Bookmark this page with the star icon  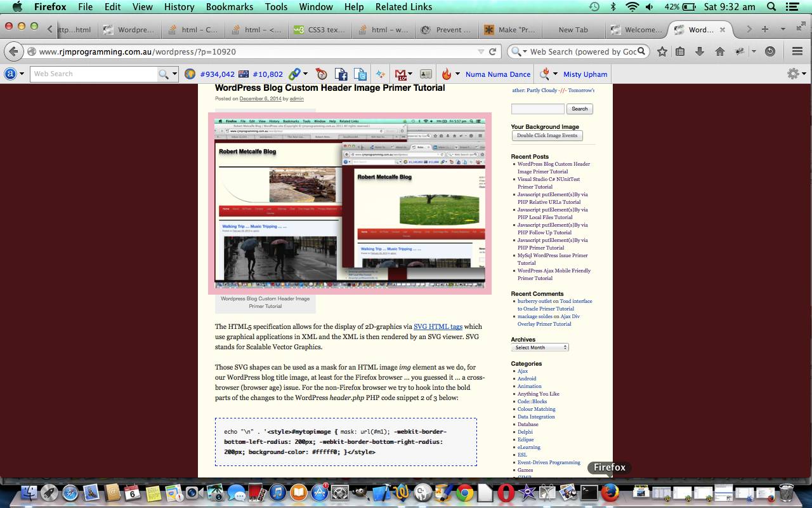coord(662,51)
